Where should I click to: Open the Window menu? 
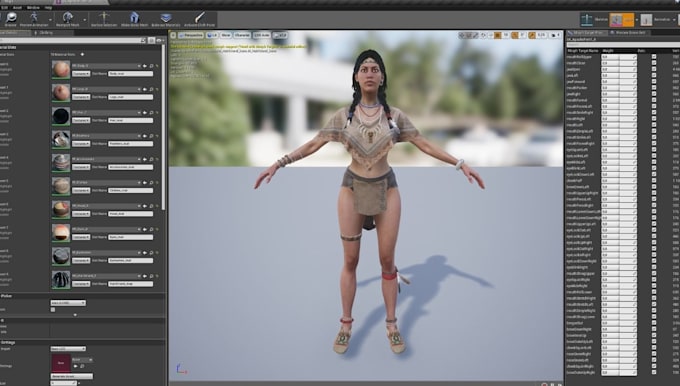click(33, 7)
